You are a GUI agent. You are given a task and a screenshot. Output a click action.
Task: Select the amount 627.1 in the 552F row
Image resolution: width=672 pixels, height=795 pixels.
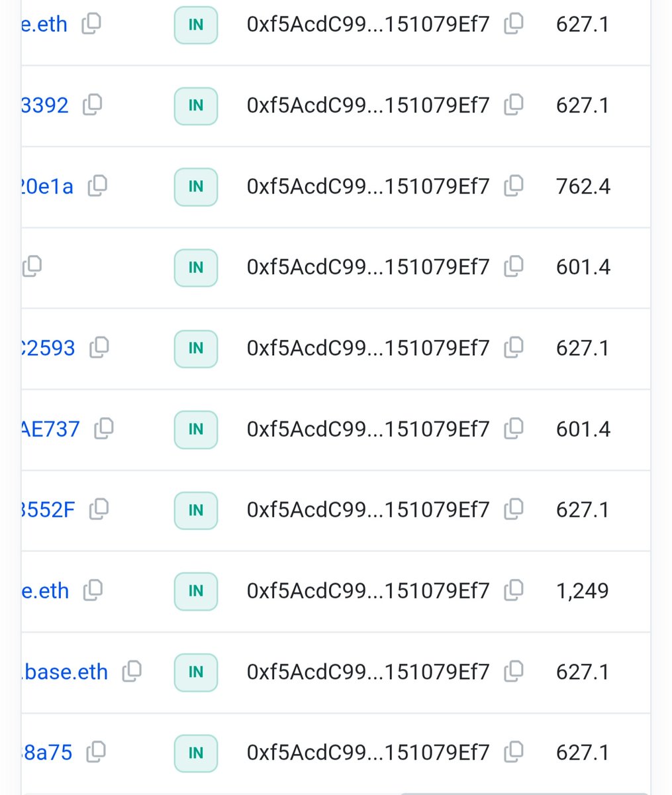point(583,510)
